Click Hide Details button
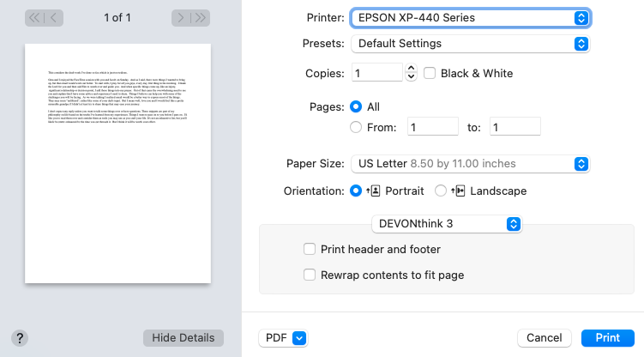The height and width of the screenshot is (357, 644). (184, 338)
